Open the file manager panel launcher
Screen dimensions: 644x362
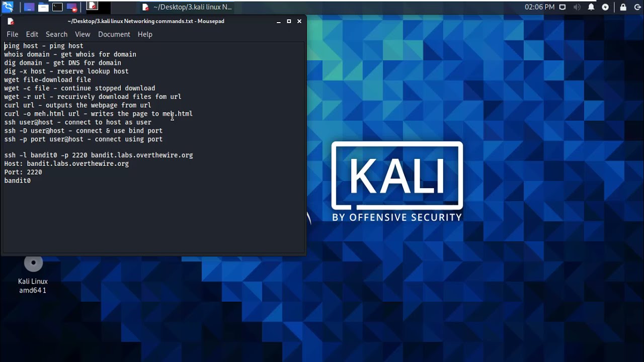(43, 7)
